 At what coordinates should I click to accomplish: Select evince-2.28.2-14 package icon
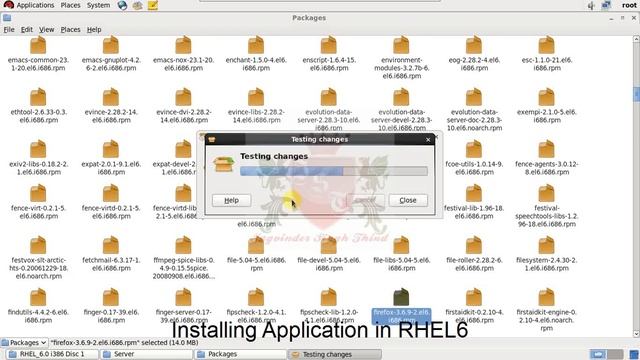point(111,97)
